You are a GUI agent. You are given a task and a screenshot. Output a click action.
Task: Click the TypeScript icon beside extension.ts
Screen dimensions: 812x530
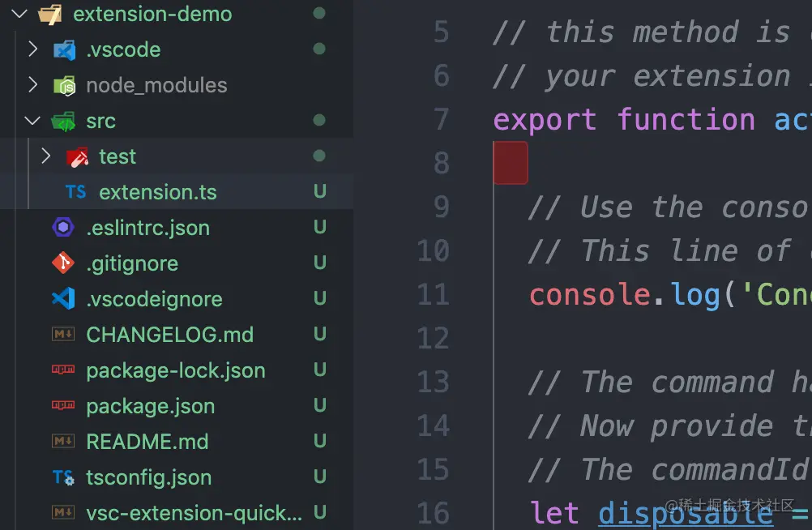tap(76, 192)
